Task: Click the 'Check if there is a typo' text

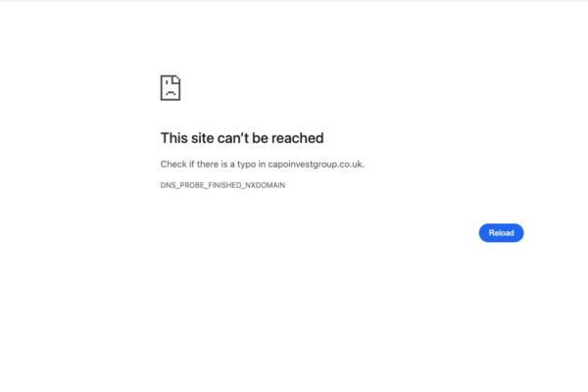Action: coord(208,165)
